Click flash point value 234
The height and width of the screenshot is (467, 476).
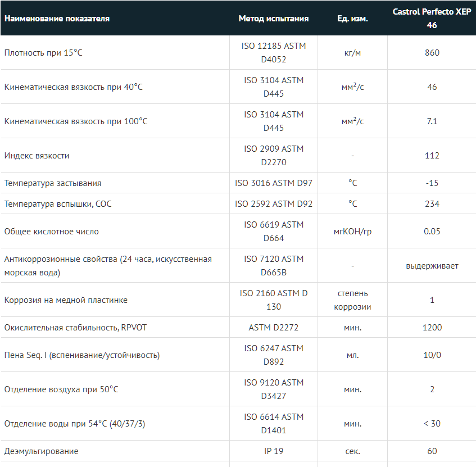point(432,204)
